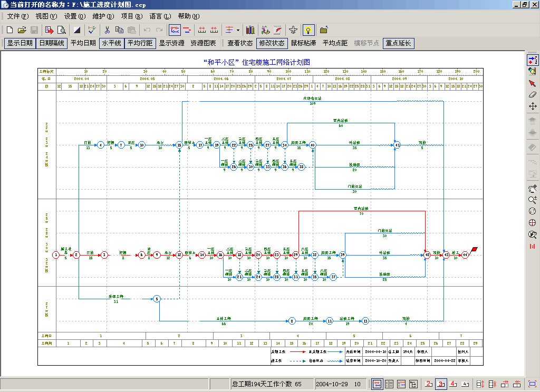This screenshot has width=540, height=392.
Task: Click the 鼠标粘滞 button
Action: pyautogui.click(x=303, y=43)
